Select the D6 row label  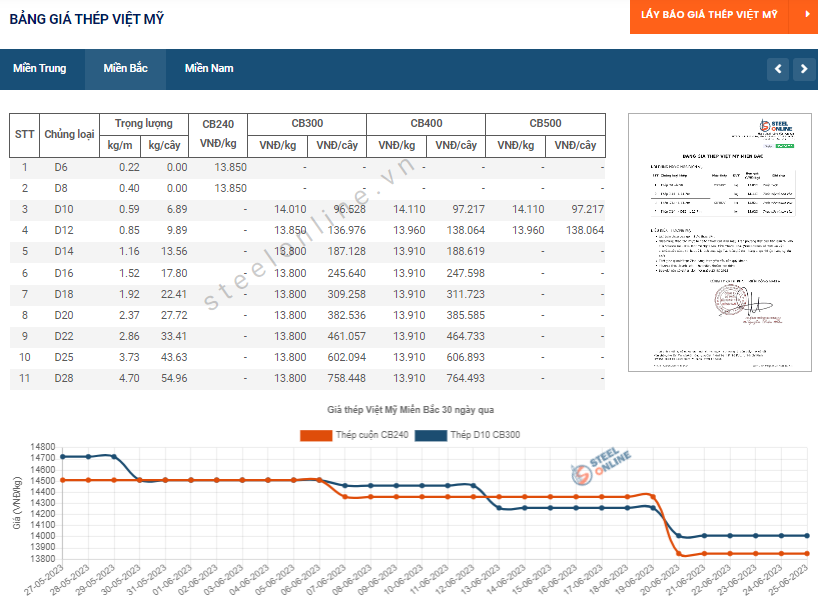coord(61,168)
